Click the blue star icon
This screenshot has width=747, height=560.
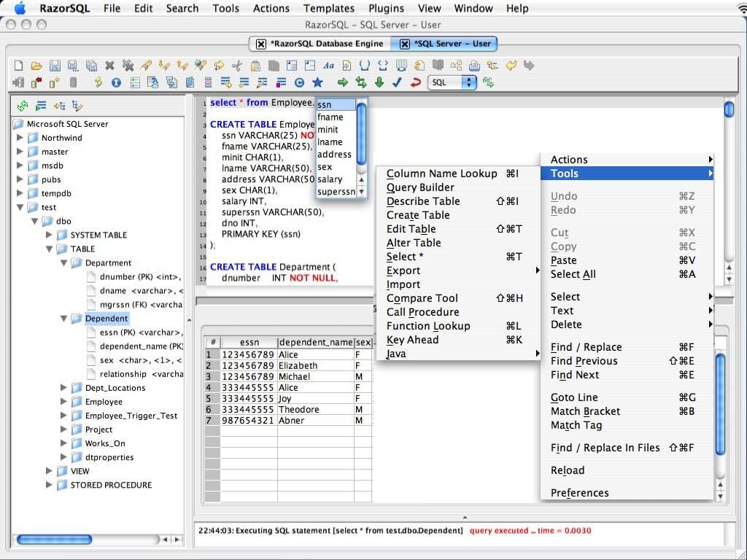pyautogui.click(x=317, y=83)
